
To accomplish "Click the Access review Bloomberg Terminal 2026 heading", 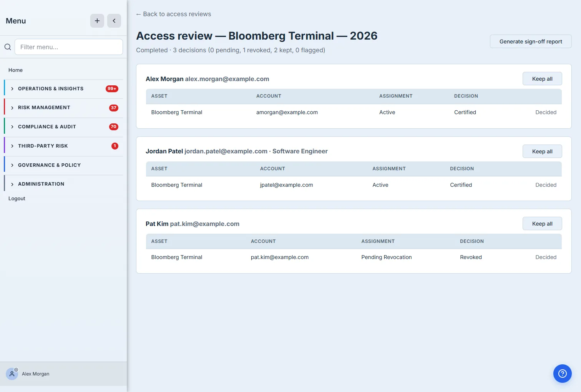I will (x=257, y=36).
